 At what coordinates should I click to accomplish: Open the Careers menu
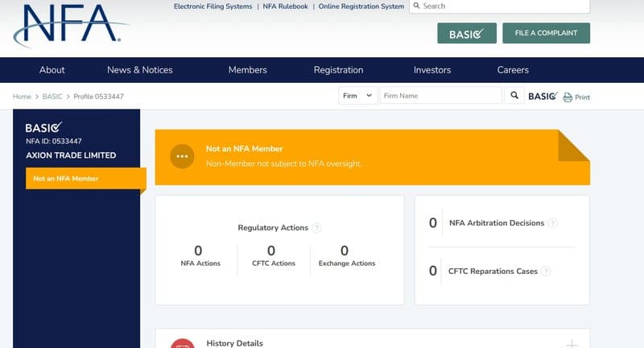click(513, 70)
